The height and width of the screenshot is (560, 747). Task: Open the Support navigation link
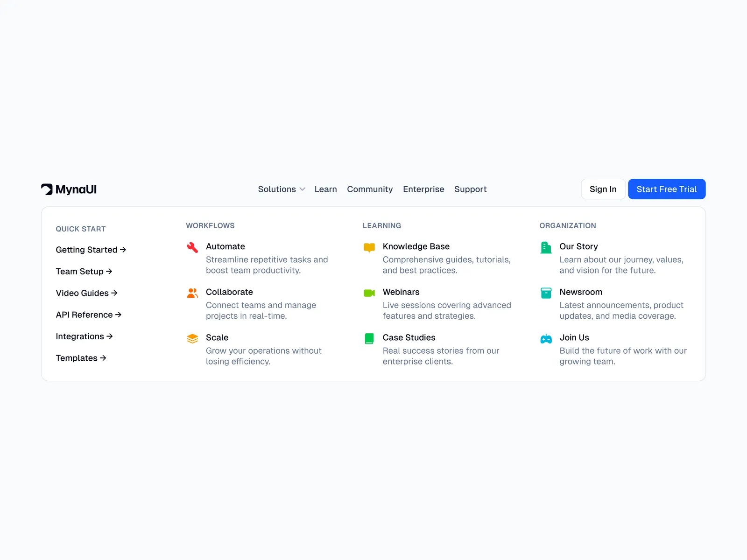(x=470, y=189)
